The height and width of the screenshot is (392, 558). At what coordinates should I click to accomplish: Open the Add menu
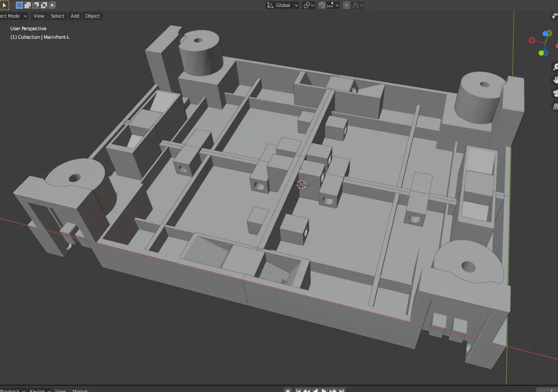pos(75,16)
